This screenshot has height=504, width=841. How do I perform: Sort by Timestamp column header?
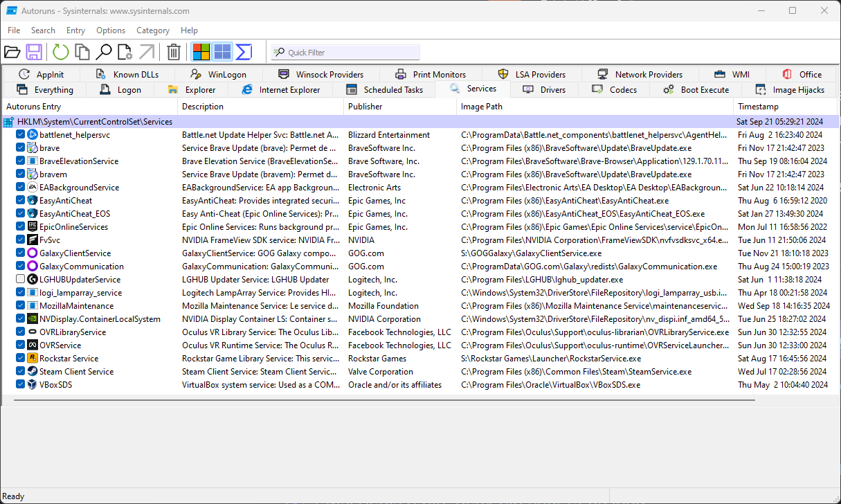tap(786, 107)
